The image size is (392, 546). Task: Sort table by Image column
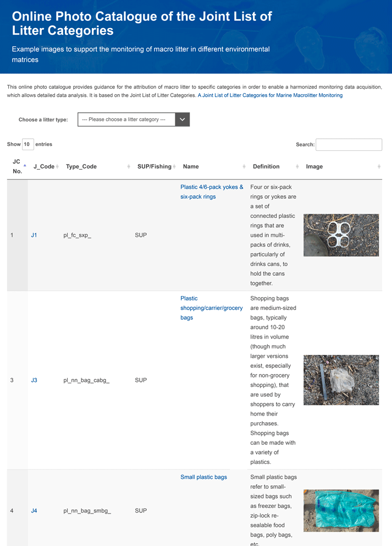(x=343, y=166)
